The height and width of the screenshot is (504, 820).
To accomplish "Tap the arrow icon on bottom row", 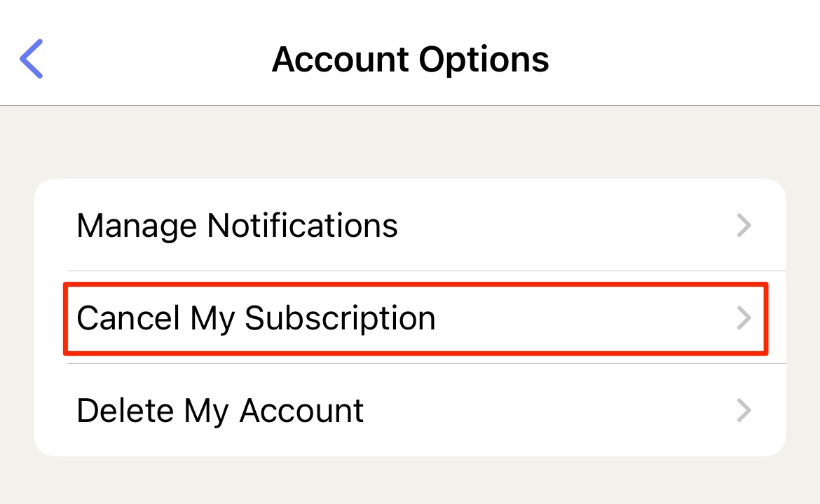I will click(744, 410).
